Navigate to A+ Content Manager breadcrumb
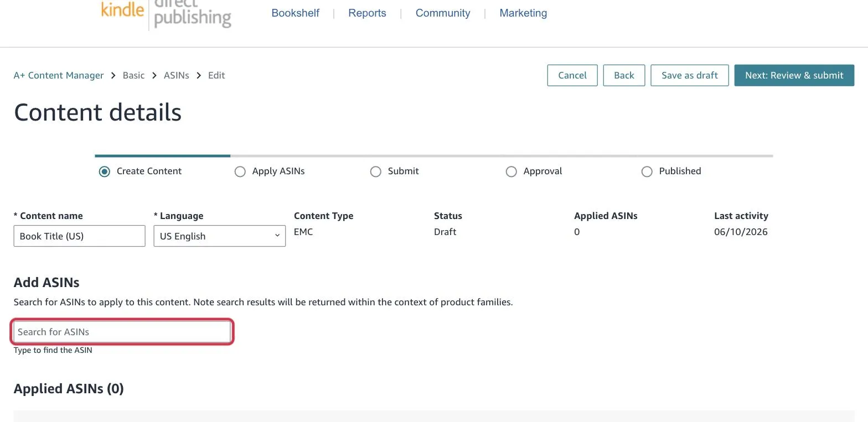The width and height of the screenshot is (868, 422). click(x=59, y=75)
